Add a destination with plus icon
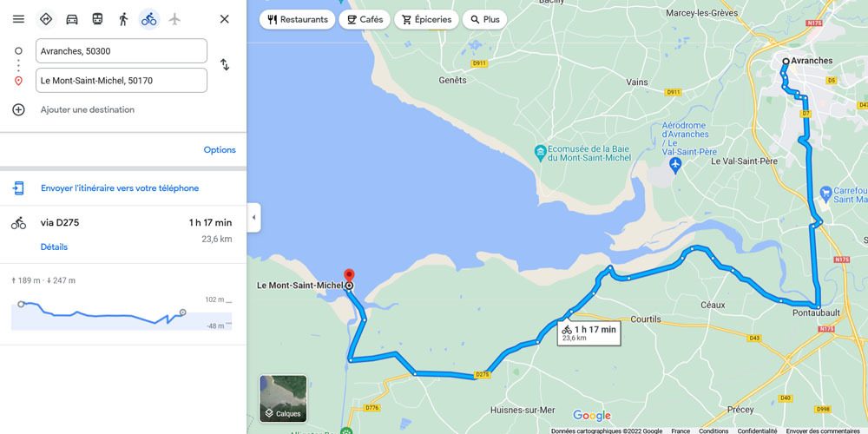Viewport: 868px width, 434px height. coord(18,109)
